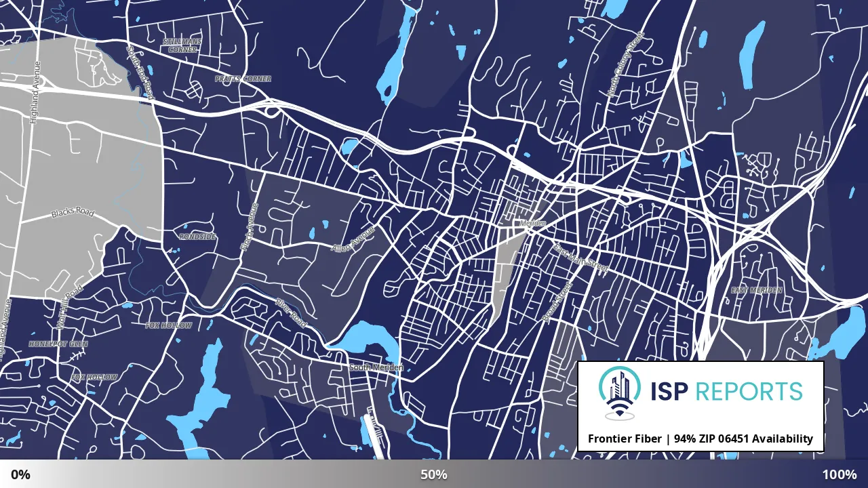Click the Wolf Hill Road street label
Viewport: 868px width, 488px height.
(69, 307)
